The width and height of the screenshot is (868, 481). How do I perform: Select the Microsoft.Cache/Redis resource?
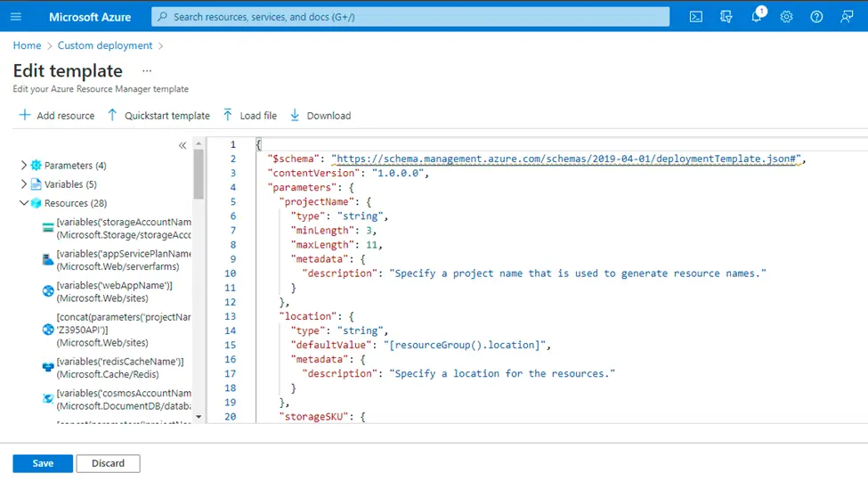[119, 367]
